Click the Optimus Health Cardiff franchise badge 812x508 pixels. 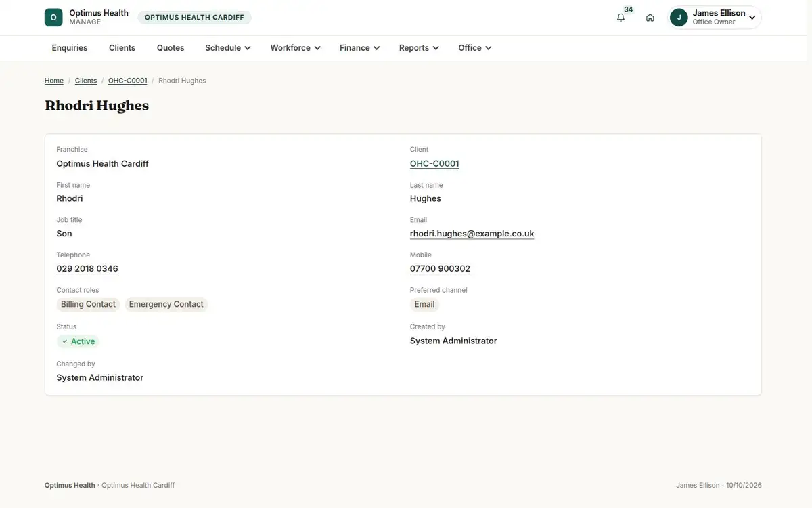[194, 18]
